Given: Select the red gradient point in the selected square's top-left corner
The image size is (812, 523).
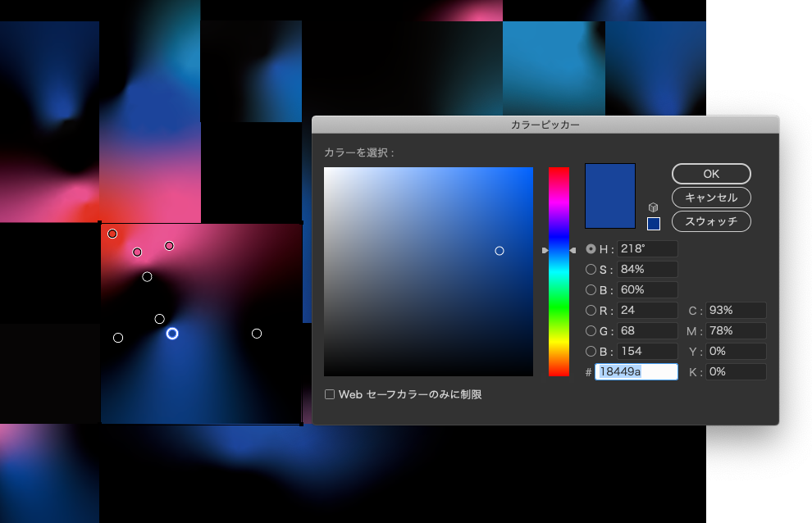Looking at the screenshot, I should click(112, 234).
